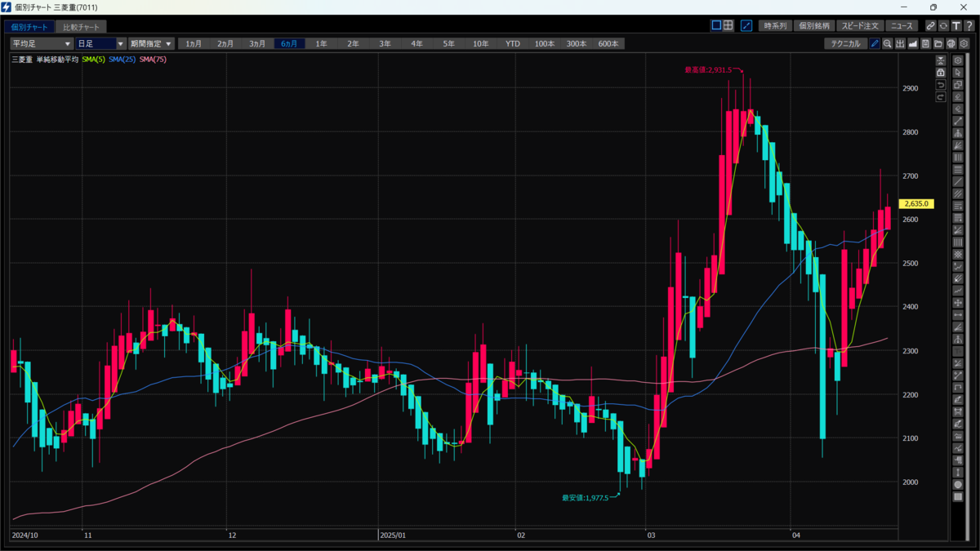Select the 2ヵ月 period
Screen dimensions: 980x551
[x=225, y=43]
